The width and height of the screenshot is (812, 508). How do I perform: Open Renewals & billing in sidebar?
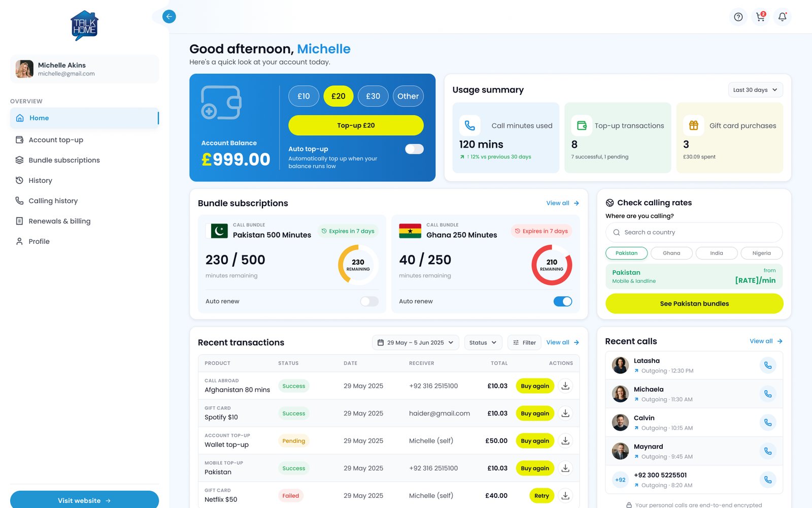(x=84, y=221)
